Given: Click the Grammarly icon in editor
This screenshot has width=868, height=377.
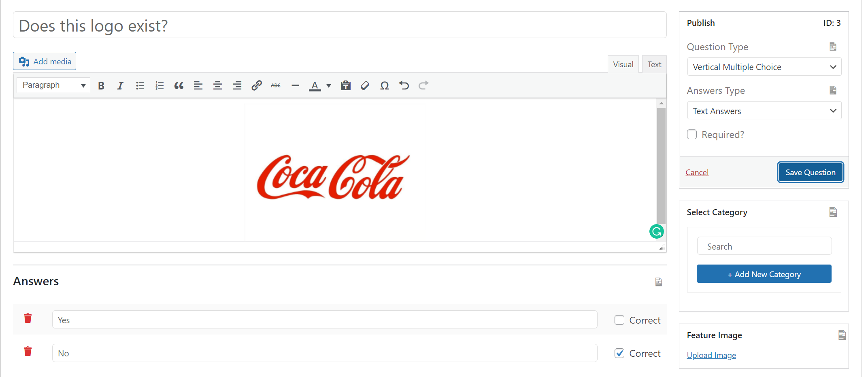Looking at the screenshot, I should (657, 231).
